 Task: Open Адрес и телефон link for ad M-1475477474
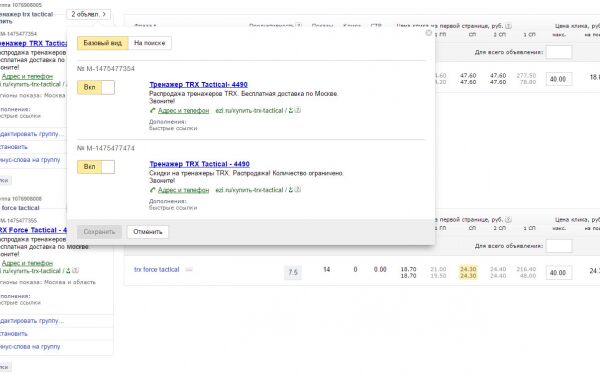coord(183,190)
